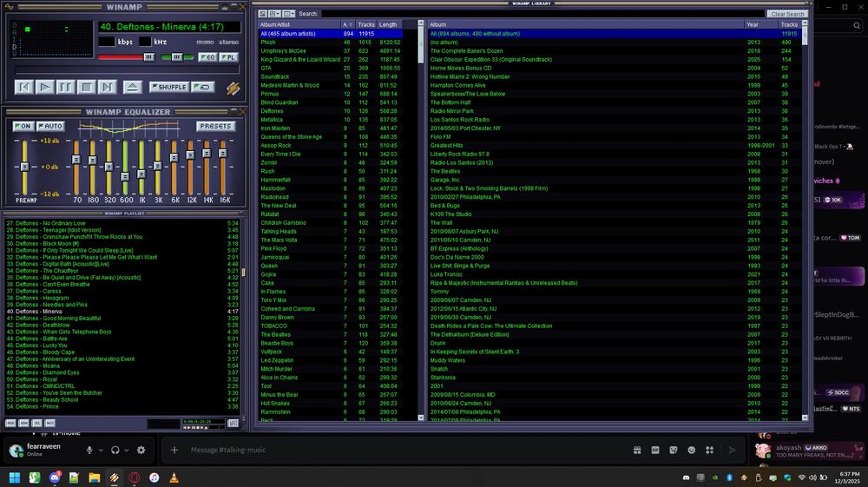Expand Discord microphone input options chevron
The image size is (868, 487).
[x=101, y=450]
